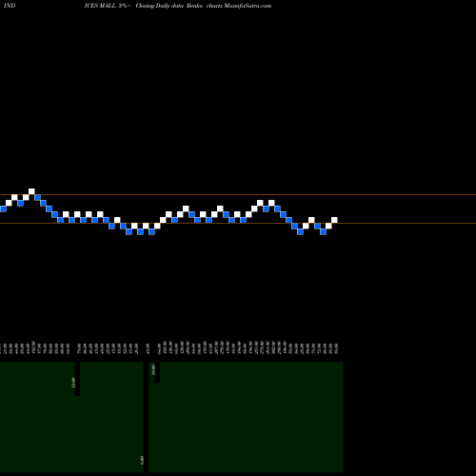Viewport: 476px width, 476px height.
Task: Click the '11.60' volume label
Action: coord(154,369)
